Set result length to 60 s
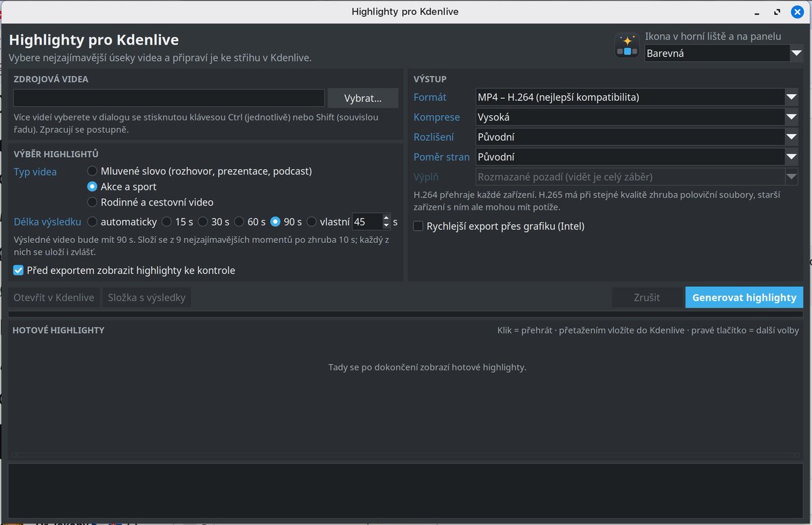This screenshot has width=812, height=525. (x=250, y=222)
